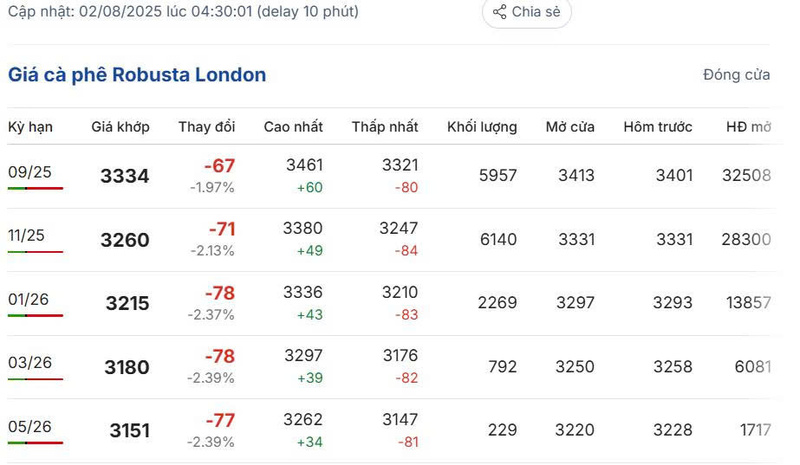Click the share icon beside Chia sẻ

[499, 12]
